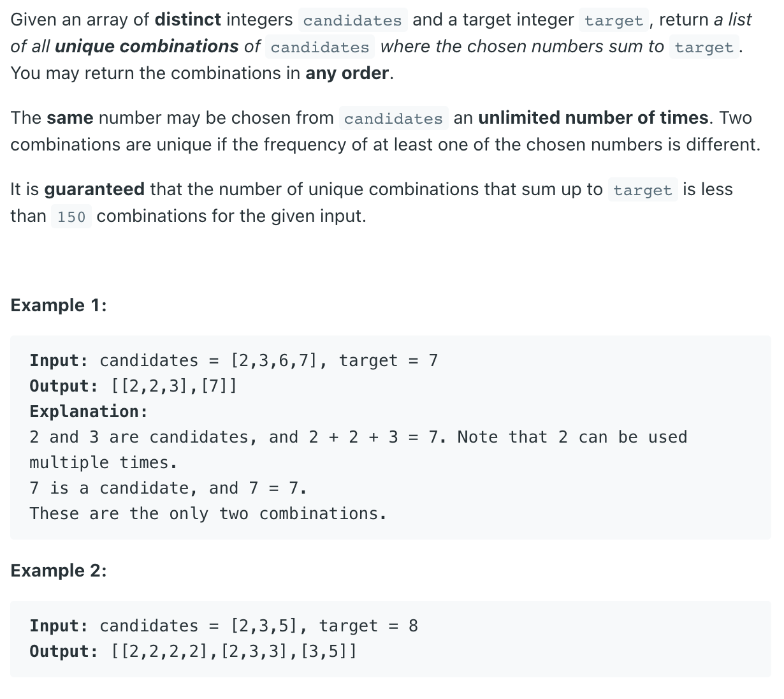The image size is (784, 699).
Task: Click the candidates code tag after "chosen from"
Action: tap(393, 119)
